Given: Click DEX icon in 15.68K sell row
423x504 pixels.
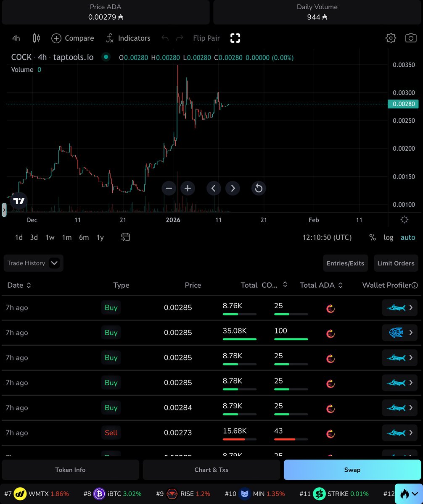Looking at the screenshot, I should (x=330, y=434).
